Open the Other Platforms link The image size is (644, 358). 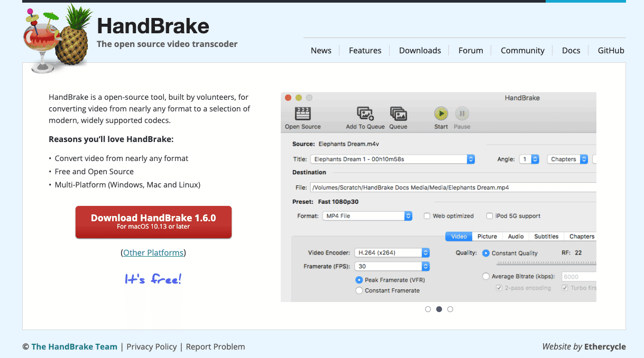click(153, 252)
